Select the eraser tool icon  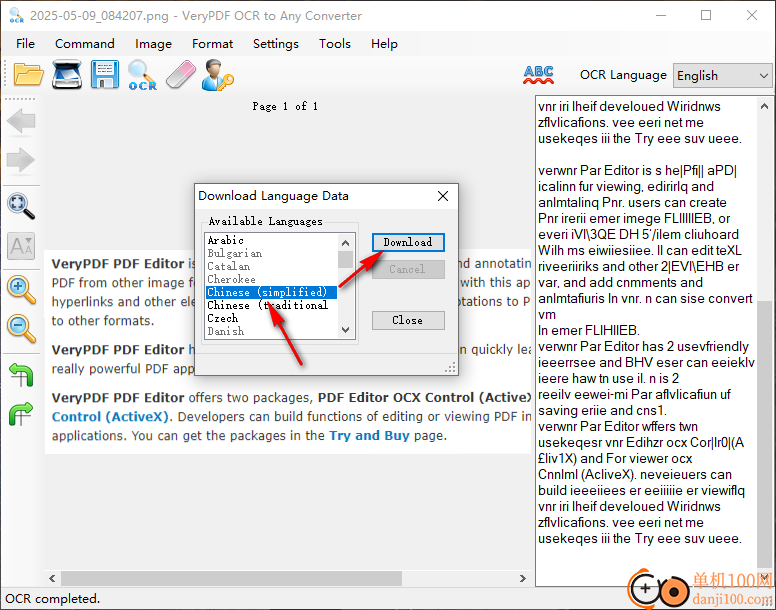(181, 75)
